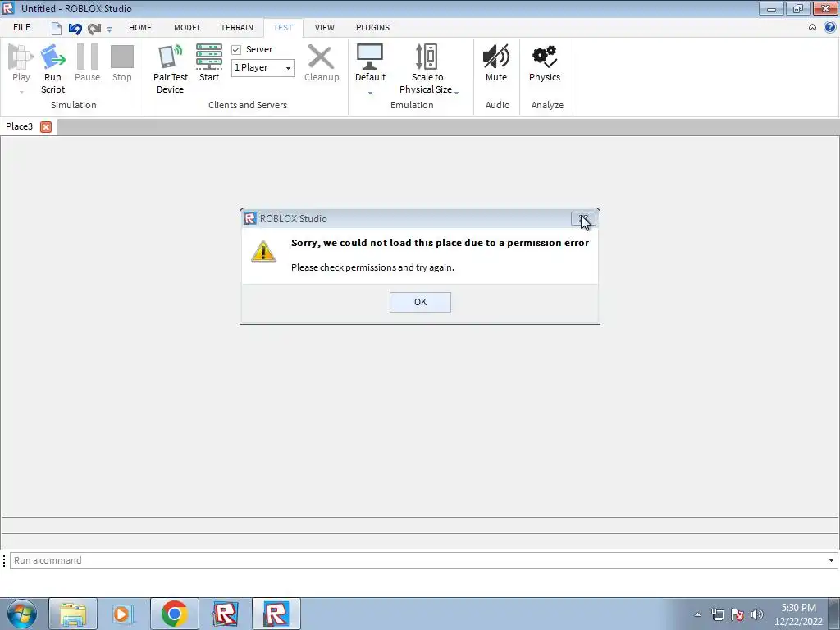
Task: Click the command bar grip handle
Action: [4, 560]
